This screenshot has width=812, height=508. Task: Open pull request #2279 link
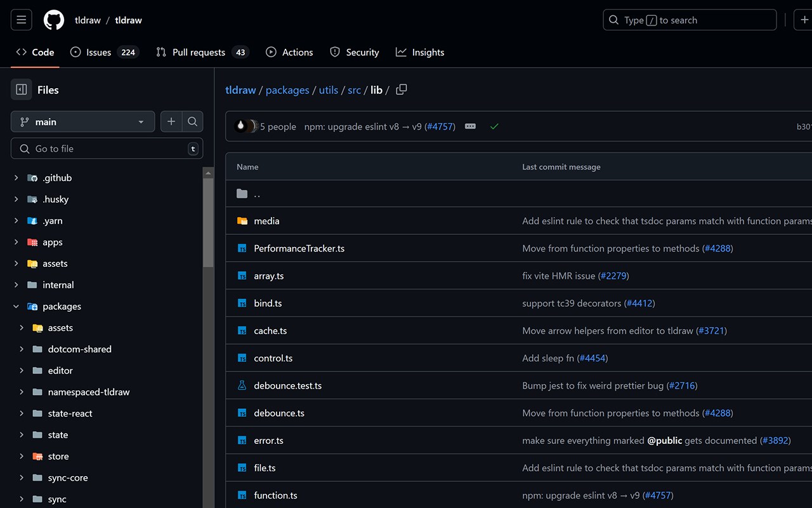(613, 276)
